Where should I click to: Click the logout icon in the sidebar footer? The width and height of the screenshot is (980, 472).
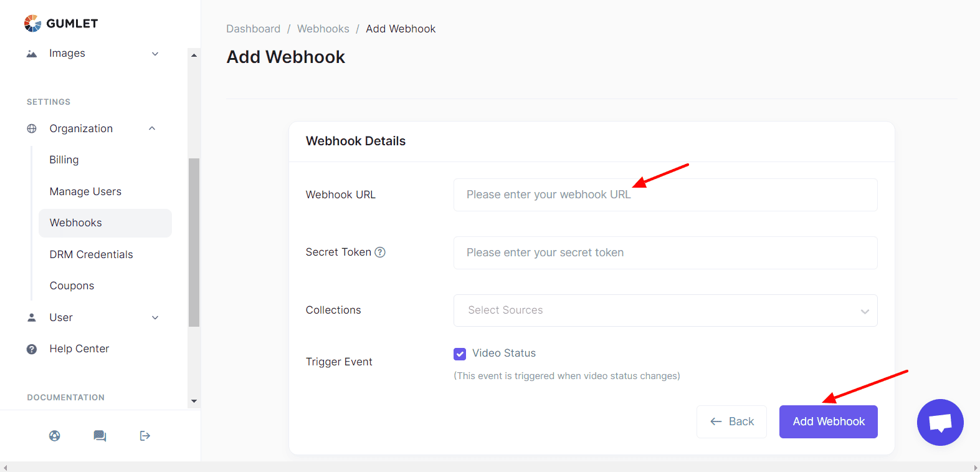[145, 436]
